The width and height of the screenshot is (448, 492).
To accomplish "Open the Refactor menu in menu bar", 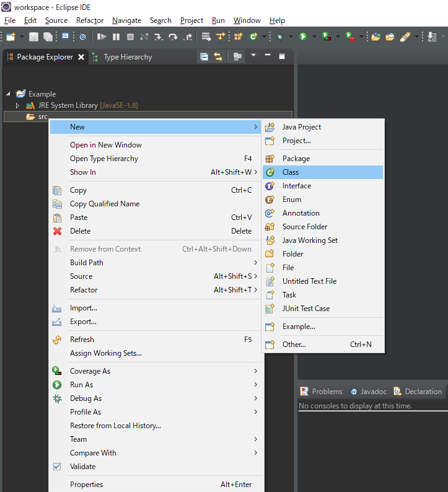I will 90,20.
